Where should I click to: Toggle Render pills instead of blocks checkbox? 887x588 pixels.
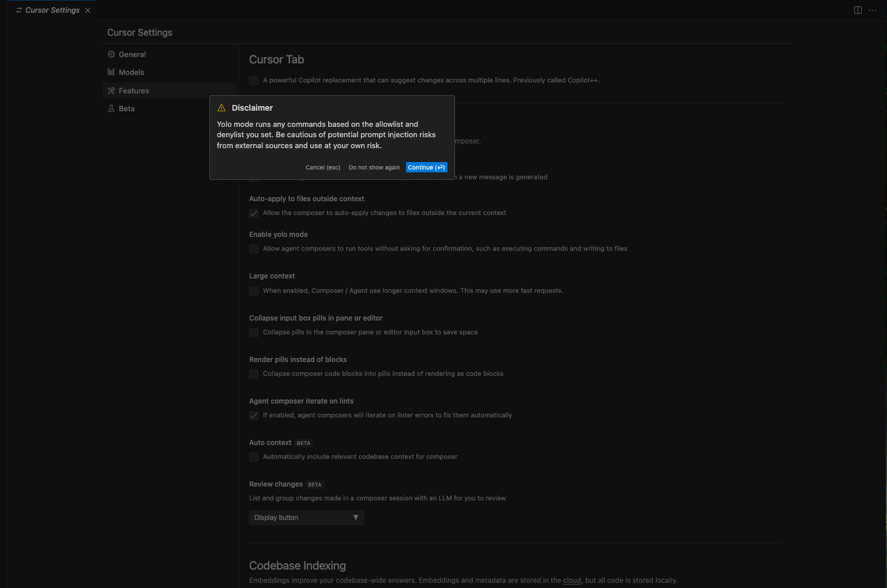click(254, 374)
